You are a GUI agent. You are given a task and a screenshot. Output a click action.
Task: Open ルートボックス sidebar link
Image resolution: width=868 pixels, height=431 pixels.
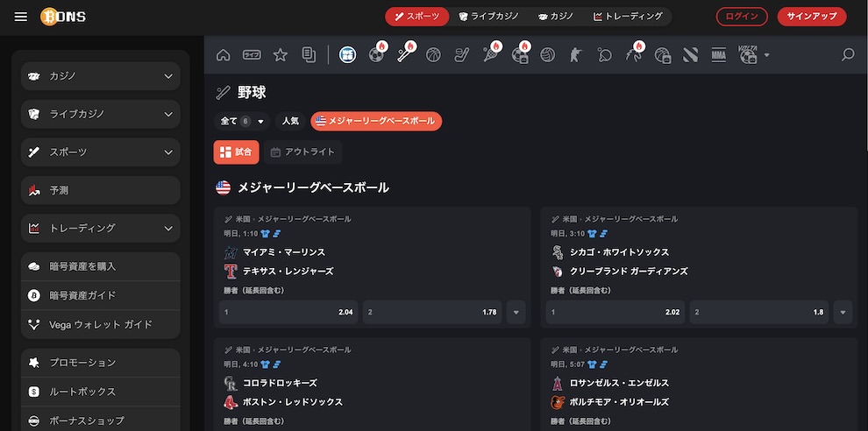point(101,392)
